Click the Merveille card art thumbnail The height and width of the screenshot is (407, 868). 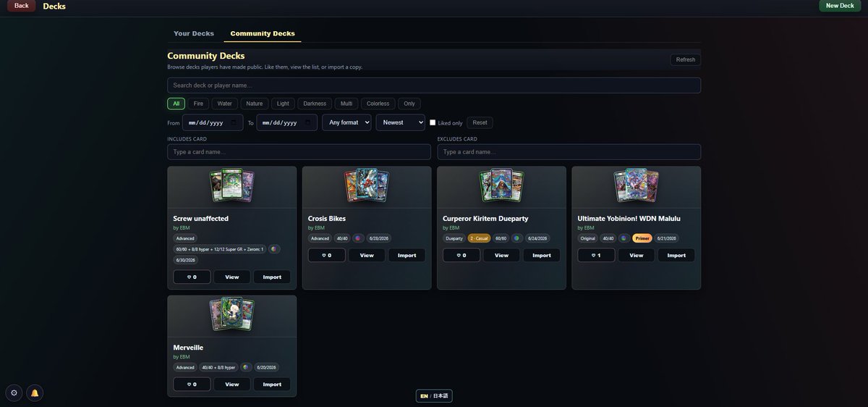[231, 314]
